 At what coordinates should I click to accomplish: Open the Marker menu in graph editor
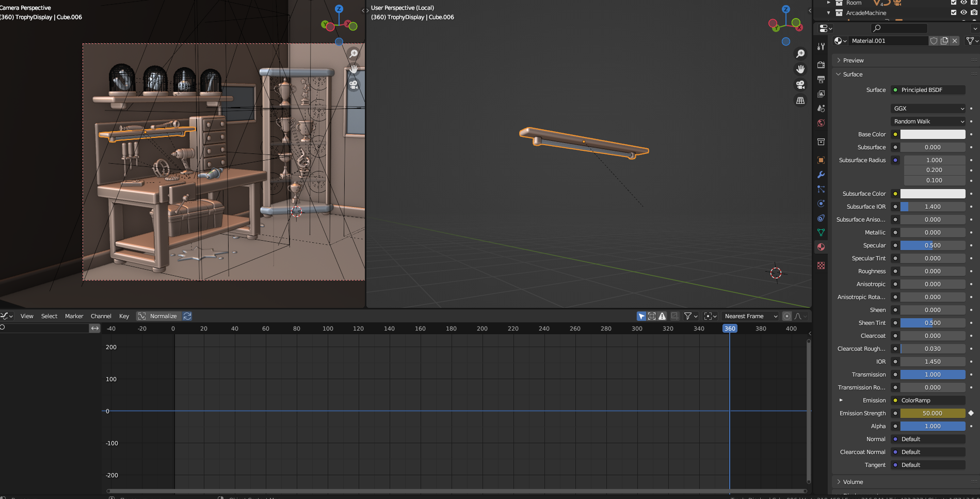tap(74, 316)
